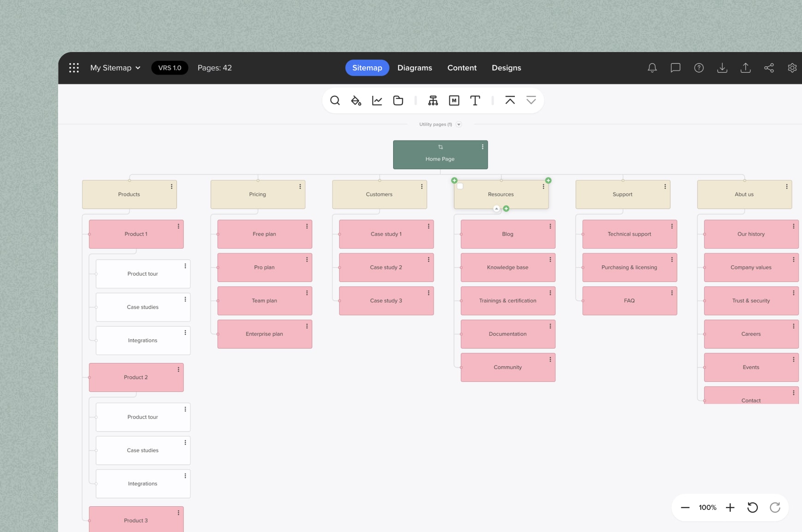Image resolution: width=802 pixels, height=532 pixels.
Task: Select the text tool
Action: click(x=475, y=100)
